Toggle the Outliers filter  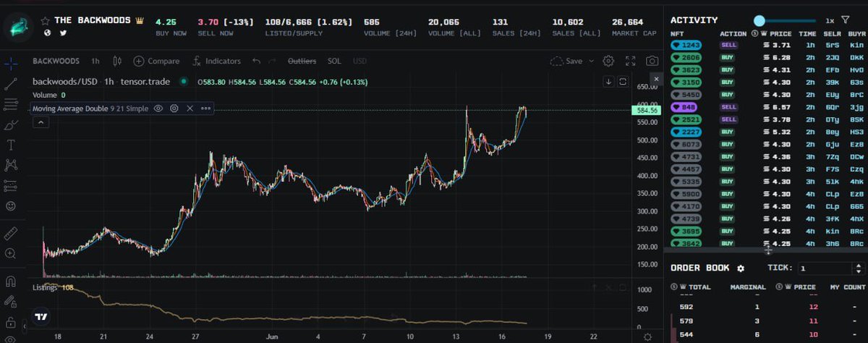pos(302,62)
